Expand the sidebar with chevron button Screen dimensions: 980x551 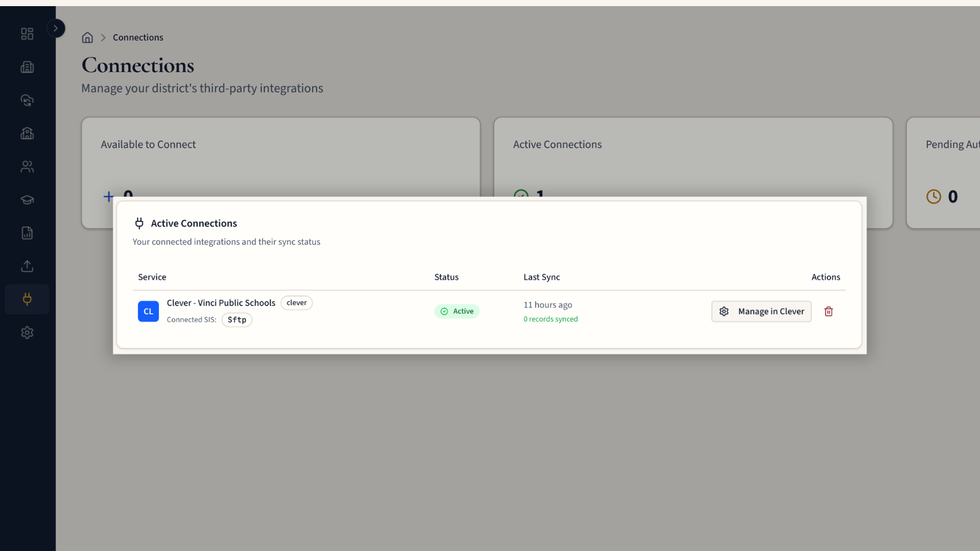point(56,28)
